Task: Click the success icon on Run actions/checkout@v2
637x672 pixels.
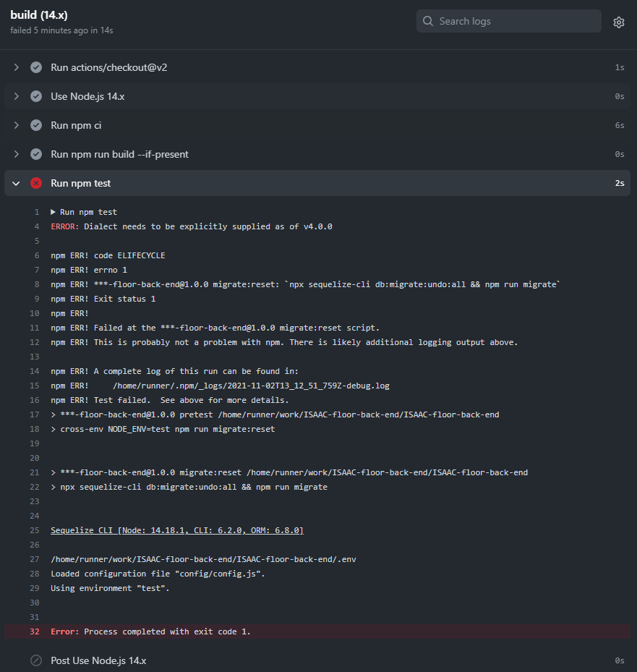Action: 36,67
